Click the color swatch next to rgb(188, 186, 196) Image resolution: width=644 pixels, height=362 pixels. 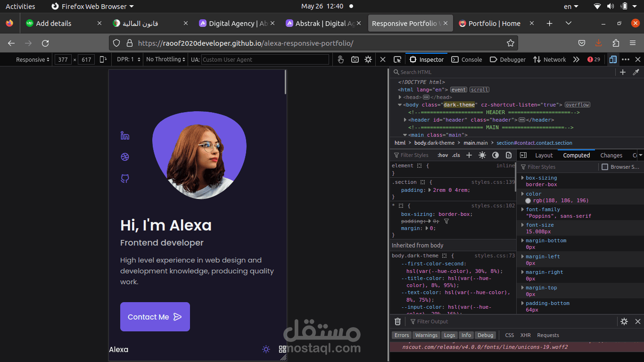[528, 201]
